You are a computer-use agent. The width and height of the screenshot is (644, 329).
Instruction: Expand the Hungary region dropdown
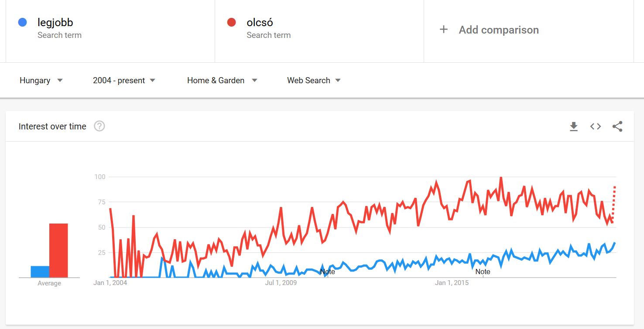click(41, 80)
